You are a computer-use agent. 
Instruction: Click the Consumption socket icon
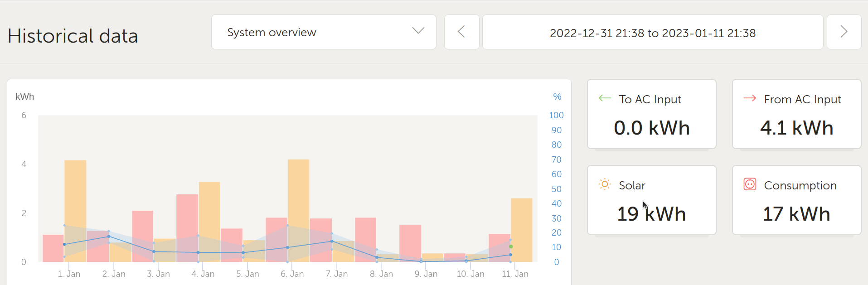750,184
